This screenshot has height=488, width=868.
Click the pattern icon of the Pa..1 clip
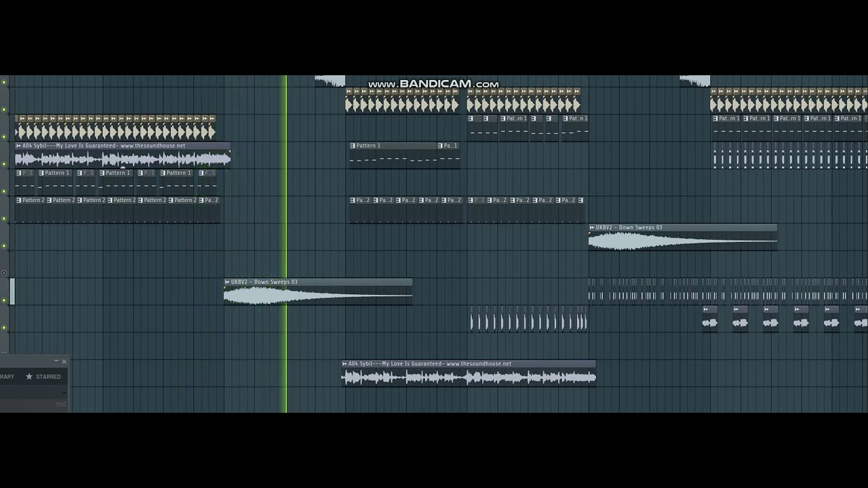[441, 146]
